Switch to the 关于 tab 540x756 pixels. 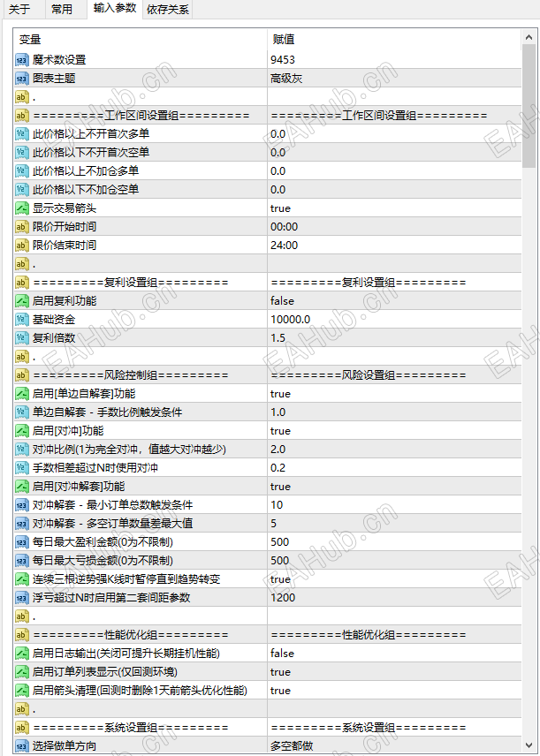[x=19, y=9]
